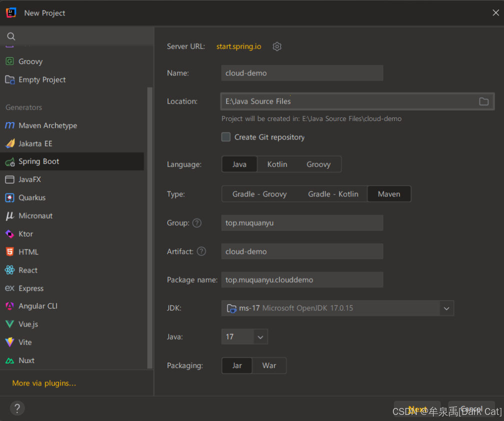Viewport: 504px width, 421px height.
Task: Select Empty Project entry
Action: pyautogui.click(x=72, y=79)
